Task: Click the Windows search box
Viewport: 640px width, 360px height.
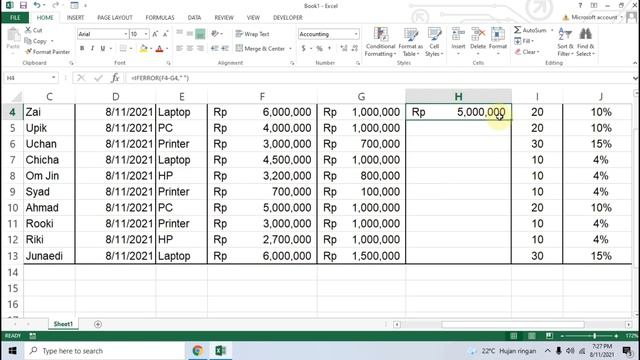Action: [x=104, y=351]
